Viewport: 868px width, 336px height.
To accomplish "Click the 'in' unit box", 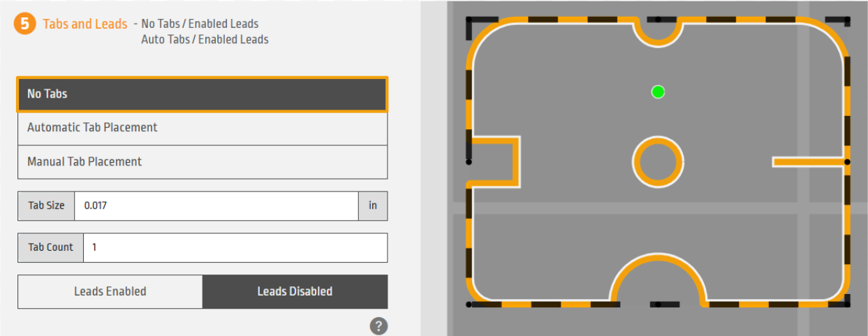I will 373,206.
